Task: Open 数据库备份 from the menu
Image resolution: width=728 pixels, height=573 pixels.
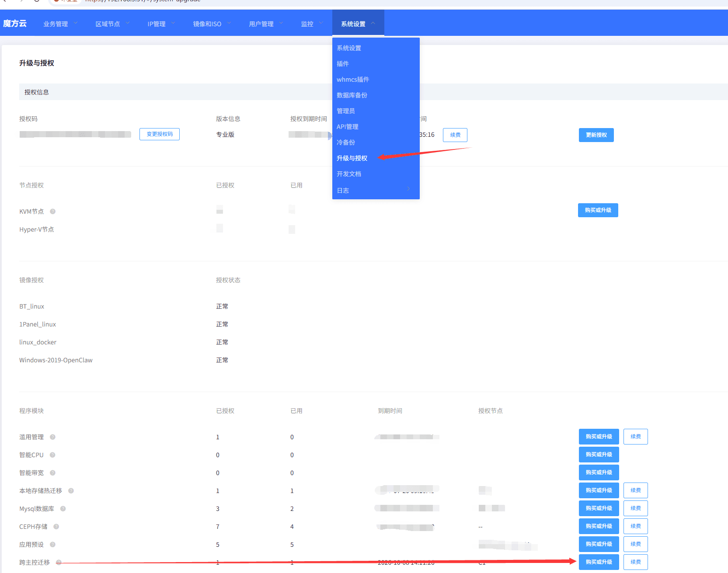Action: pyautogui.click(x=376, y=95)
